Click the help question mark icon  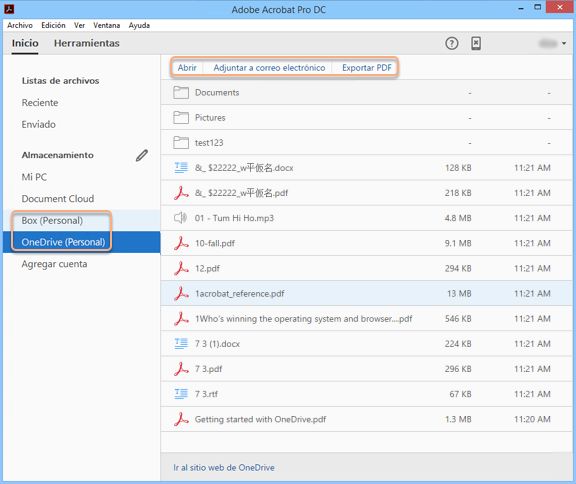tap(451, 43)
